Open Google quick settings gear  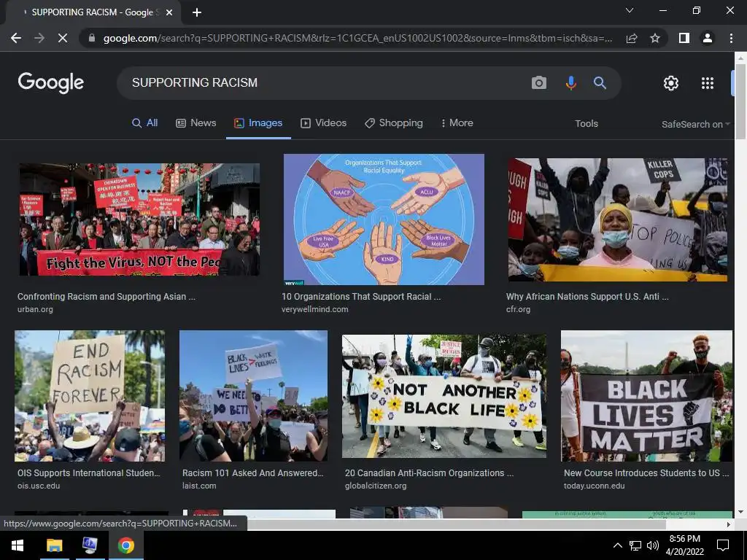pyautogui.click(x=671, y=83)
